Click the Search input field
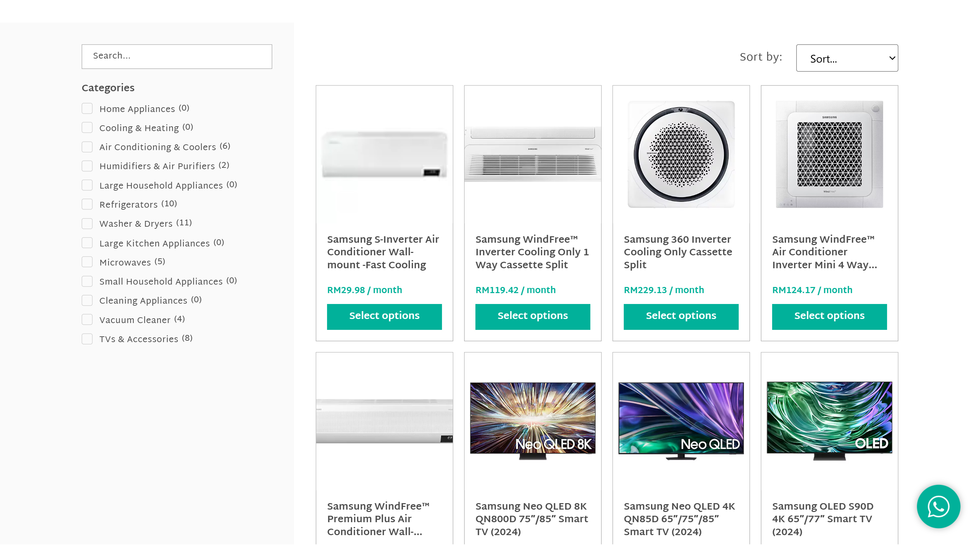Image resolution: width=980 pixels, height=545 pixels. click(x=177, y=56)
